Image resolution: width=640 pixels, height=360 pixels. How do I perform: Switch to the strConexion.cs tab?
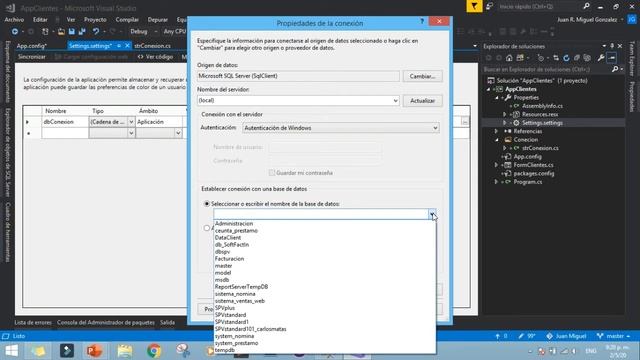[153, 46]
